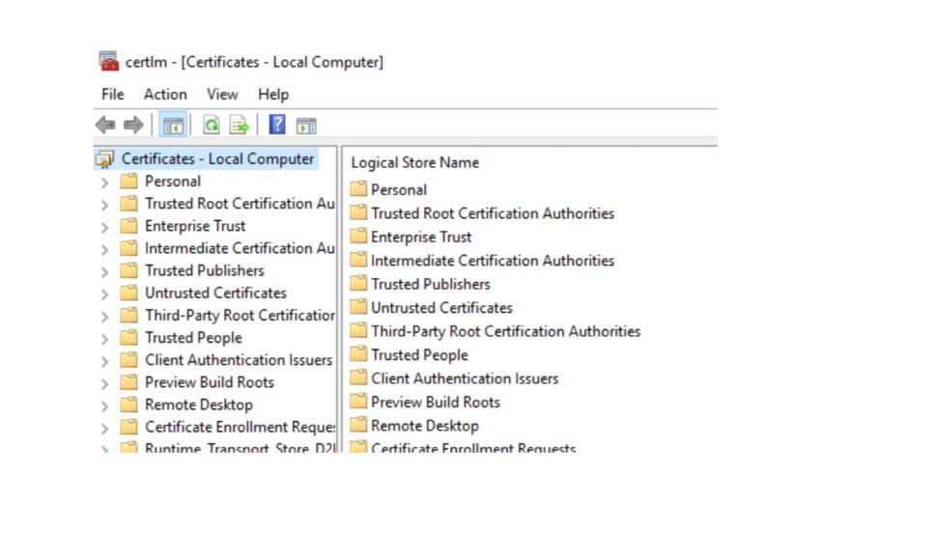Click the Back arrow toolbar icon
937x560 pixels.
point(105,125)
